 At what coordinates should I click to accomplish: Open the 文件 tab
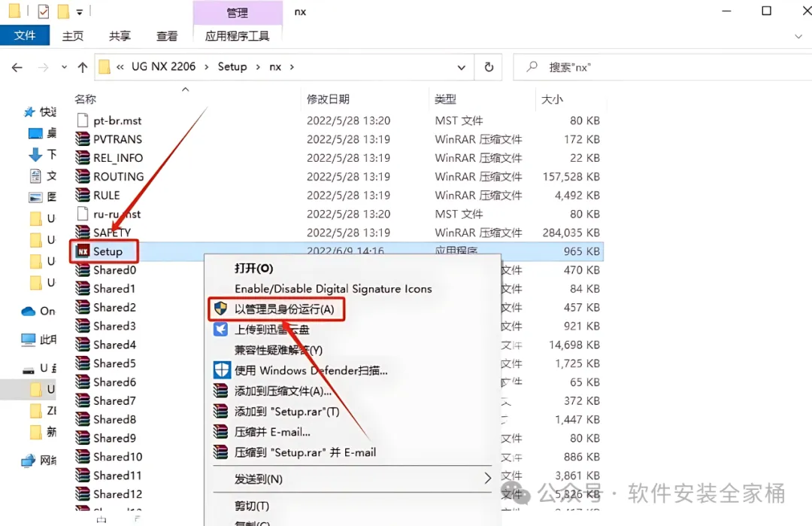tap(24, 35)
